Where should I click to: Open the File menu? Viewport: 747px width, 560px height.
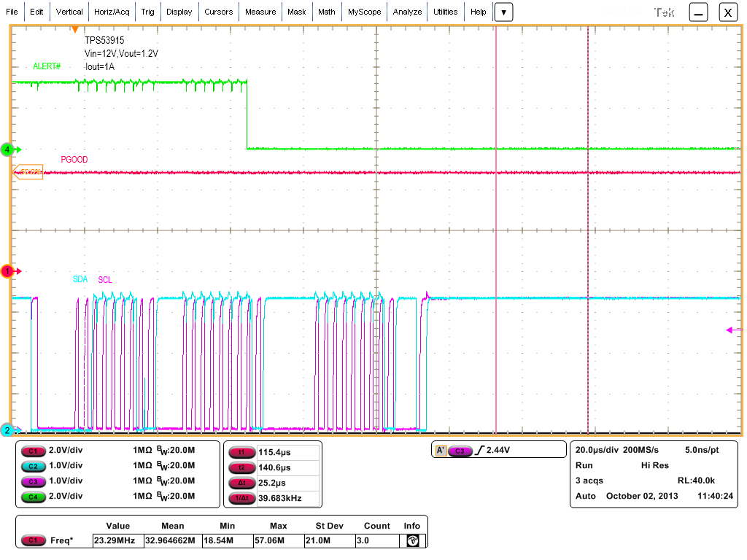coord(11,12)
